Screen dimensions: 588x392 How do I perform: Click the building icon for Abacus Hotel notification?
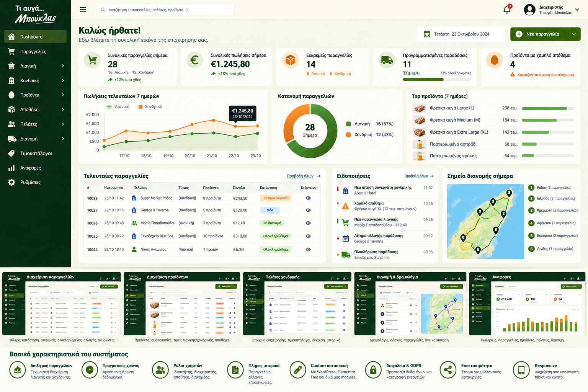click(x=345, y=190)
